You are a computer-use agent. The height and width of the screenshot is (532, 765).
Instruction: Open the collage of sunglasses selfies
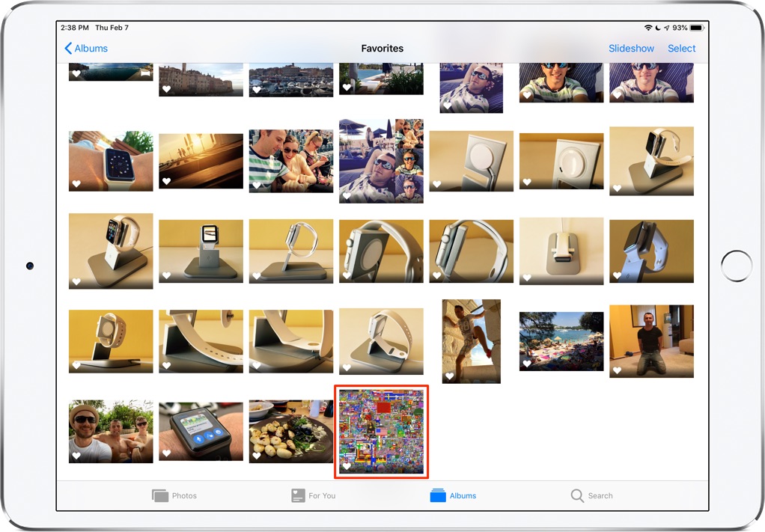click(381, 161)
